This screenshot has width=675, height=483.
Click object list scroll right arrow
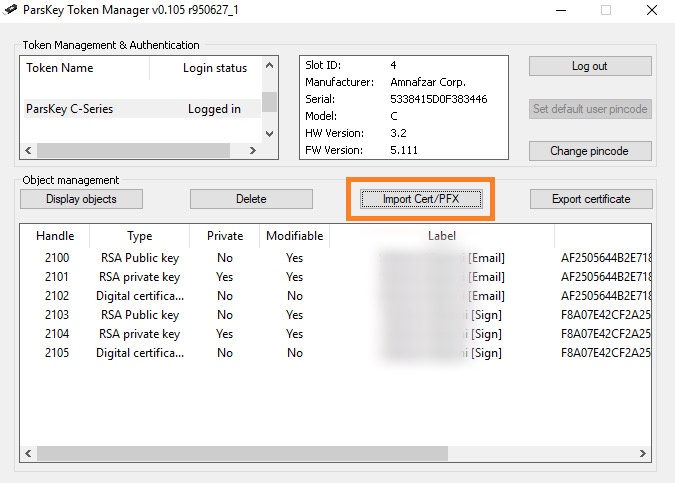coord(643,453)
